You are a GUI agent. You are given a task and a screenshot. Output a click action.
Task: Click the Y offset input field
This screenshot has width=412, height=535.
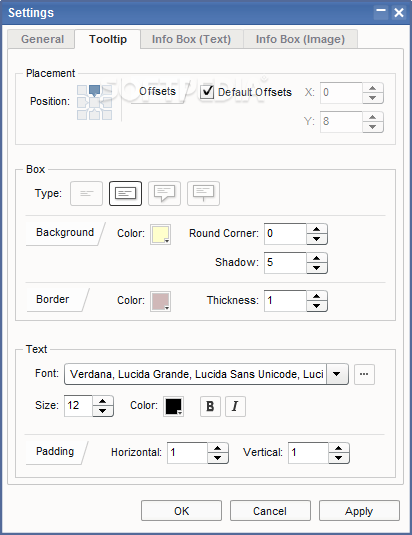[341, 122]
